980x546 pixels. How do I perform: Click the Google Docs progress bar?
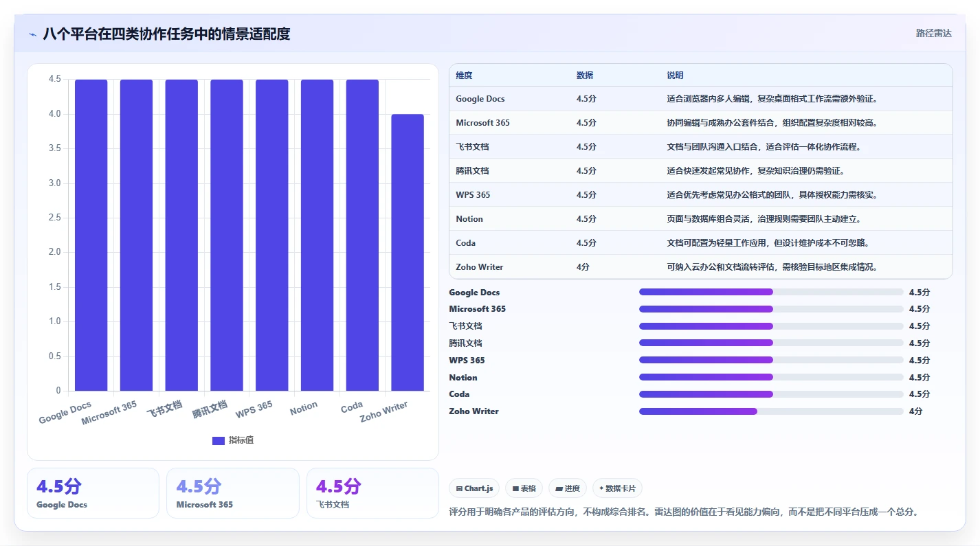[x=771, y=292]
